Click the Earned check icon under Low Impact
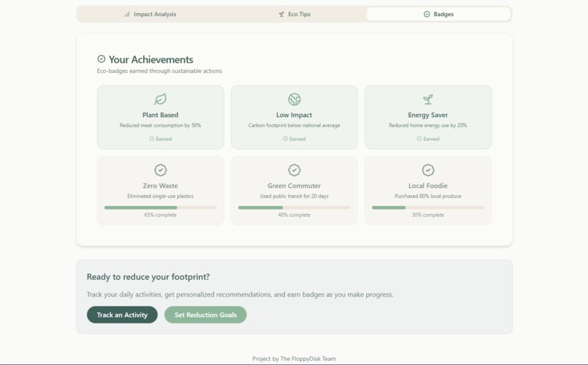 (285, 139)
